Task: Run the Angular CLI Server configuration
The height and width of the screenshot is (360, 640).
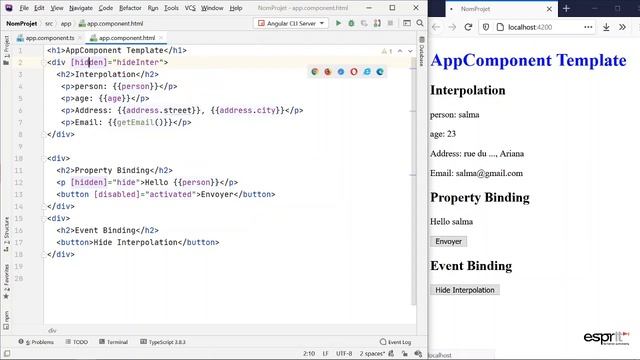Action: tap(338, 23)
